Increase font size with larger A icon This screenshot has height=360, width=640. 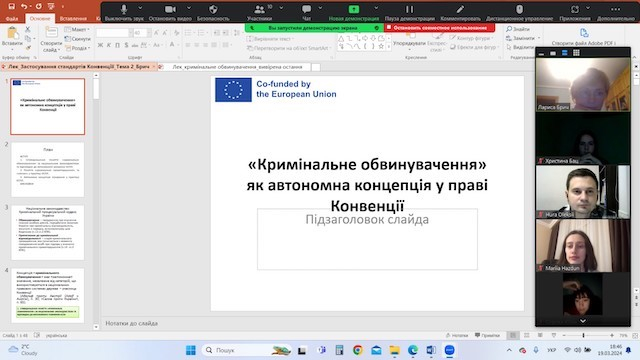pos(156,33)
